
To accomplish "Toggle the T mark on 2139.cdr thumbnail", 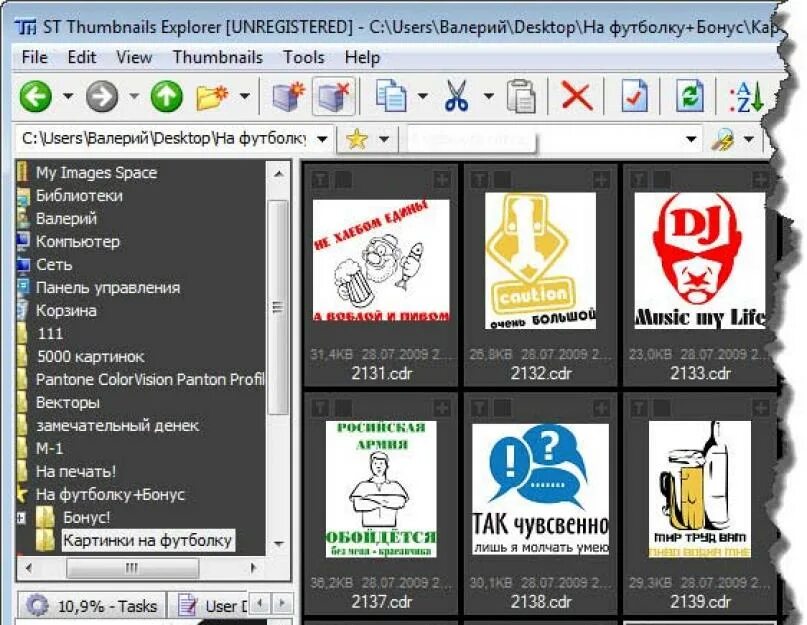I will pos(639,408).
